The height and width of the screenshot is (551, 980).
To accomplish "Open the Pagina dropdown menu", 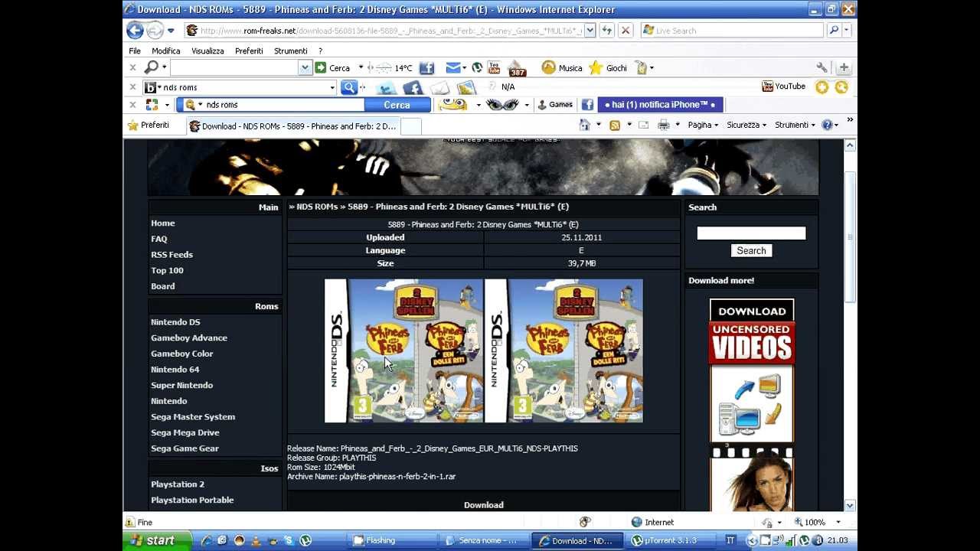I will (704, 125).
